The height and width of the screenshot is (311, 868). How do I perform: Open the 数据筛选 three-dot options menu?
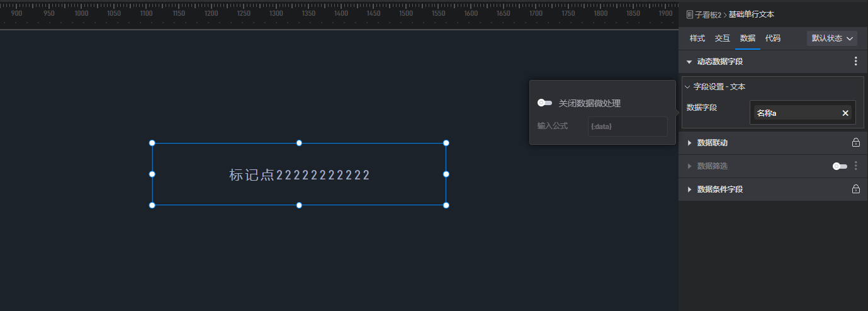coord(855,166)
